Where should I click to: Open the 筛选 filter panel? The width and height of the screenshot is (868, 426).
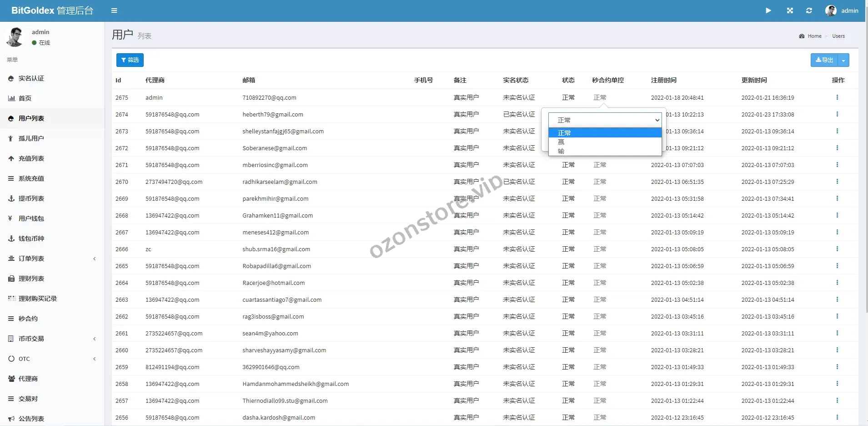tap(130, 60)
